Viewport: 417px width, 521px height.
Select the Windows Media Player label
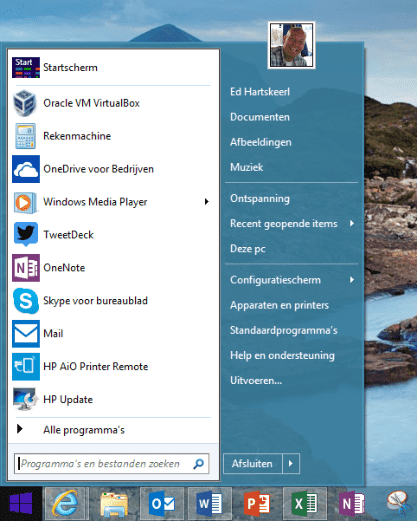(x=95, y=202)
